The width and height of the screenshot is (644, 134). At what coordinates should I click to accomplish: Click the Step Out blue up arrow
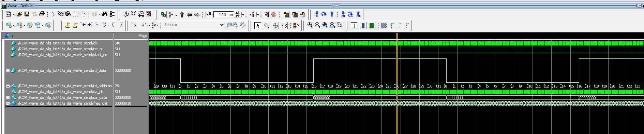click(332, 14)
